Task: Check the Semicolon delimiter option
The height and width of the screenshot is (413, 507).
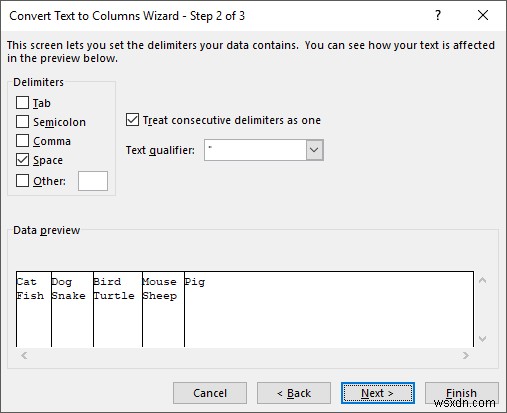Action: [x=22, y=122]
